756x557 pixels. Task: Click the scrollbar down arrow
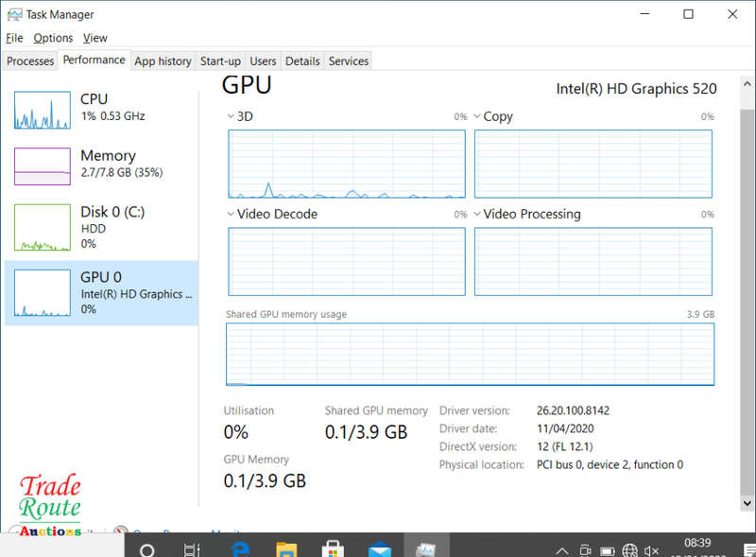pos(747,503)
